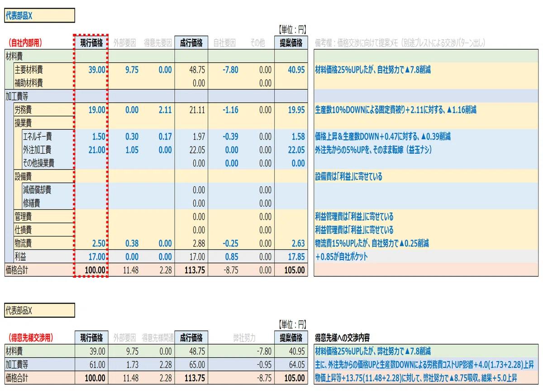
Task: Select the 現行価格 header in the 自社内部用 table
Action: tap(90, 43)
